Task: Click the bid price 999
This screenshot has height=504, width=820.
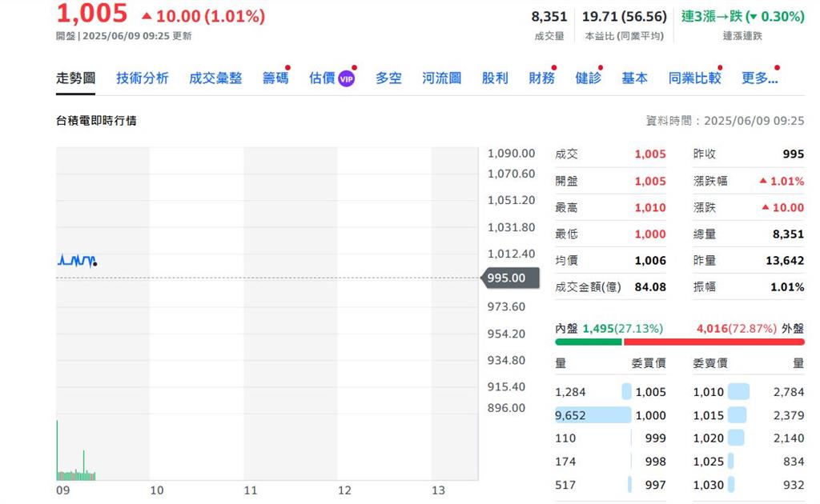Action: pyautogui.click(x=655, y=438)
